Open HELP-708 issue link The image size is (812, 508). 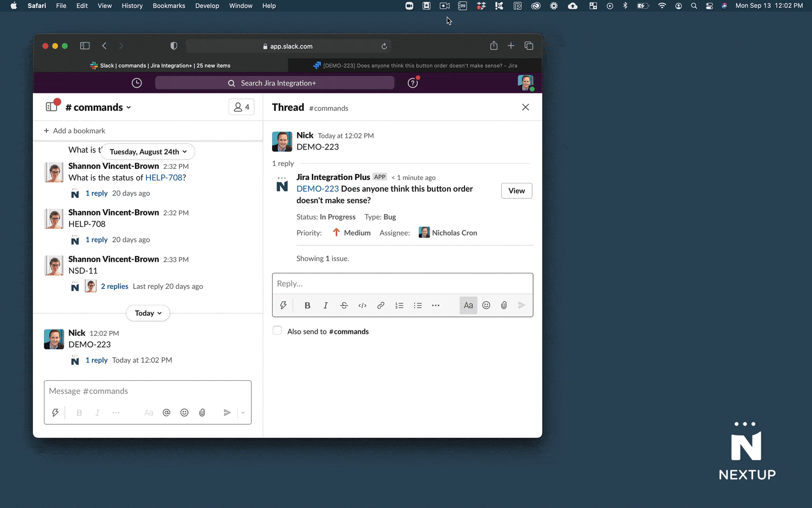tap(164, 178)
